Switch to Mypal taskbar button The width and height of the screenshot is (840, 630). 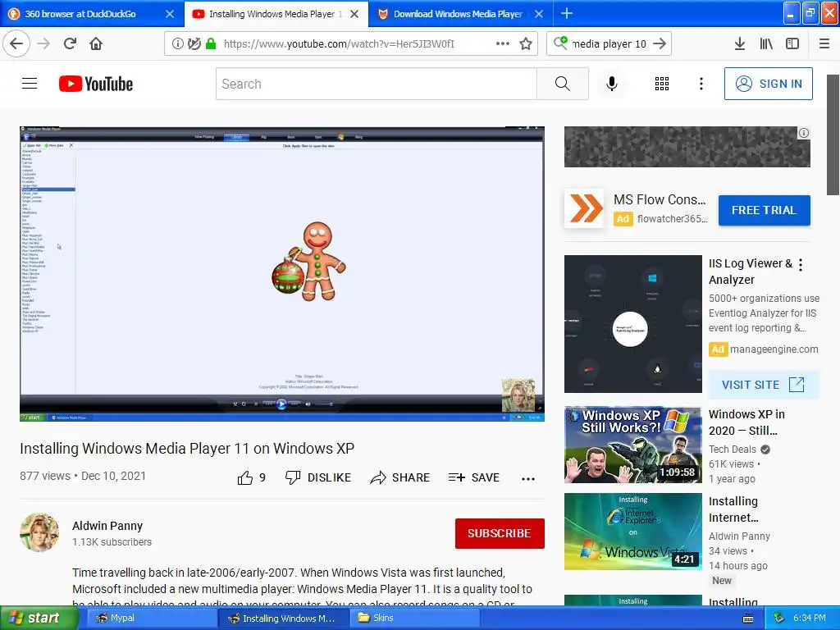point(150,618)
